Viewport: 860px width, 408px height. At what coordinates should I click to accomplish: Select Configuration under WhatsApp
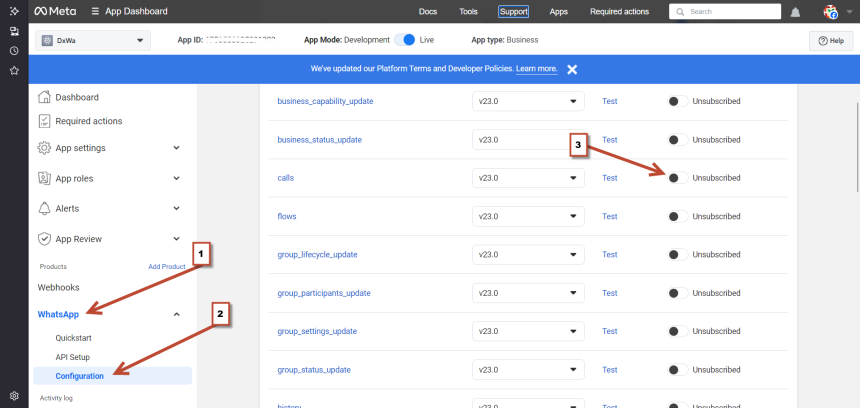[112, 376]
